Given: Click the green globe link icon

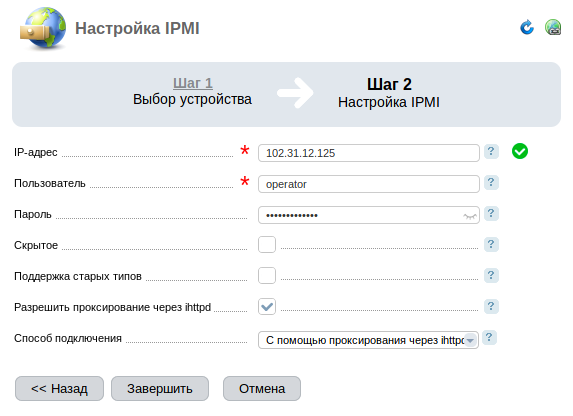Looking at the screenshot, I should coord(553,27).
